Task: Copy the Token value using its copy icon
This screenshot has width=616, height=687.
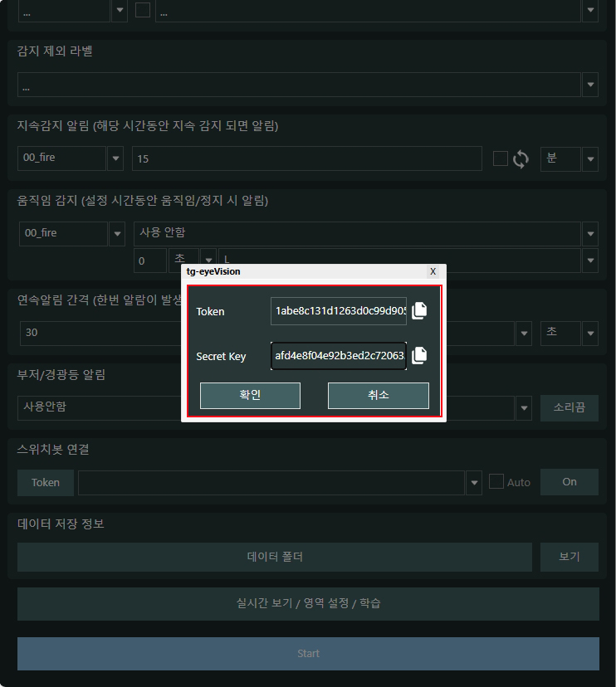Action: [x=419, y=311]
